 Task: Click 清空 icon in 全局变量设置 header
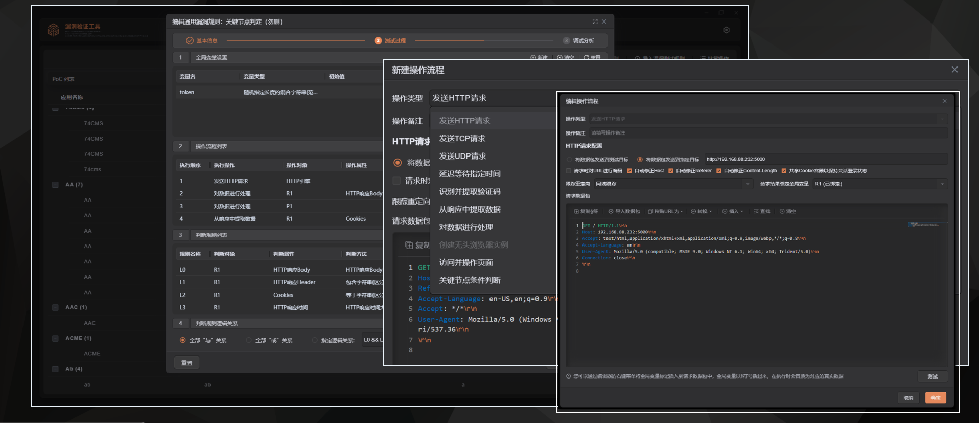pos(559,58)
